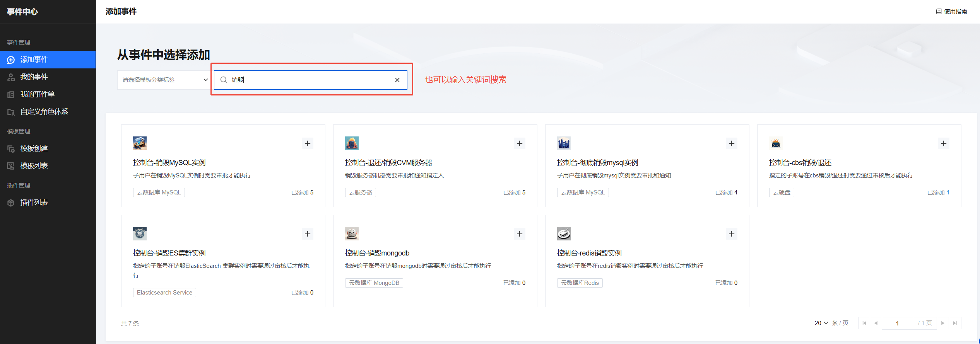Click the 控制台-退还/销毁CVM服务器 card thumbnail icon
980x344 pixels.
(352, 143)
